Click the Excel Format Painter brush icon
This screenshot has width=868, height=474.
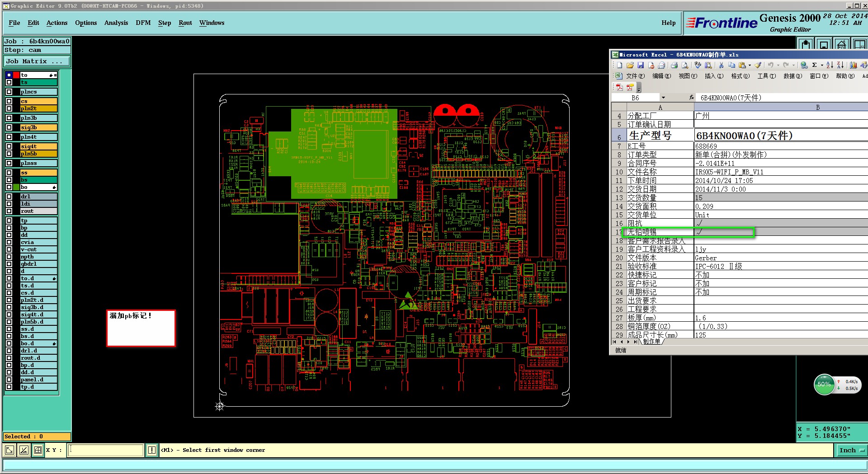coord(758,66)
